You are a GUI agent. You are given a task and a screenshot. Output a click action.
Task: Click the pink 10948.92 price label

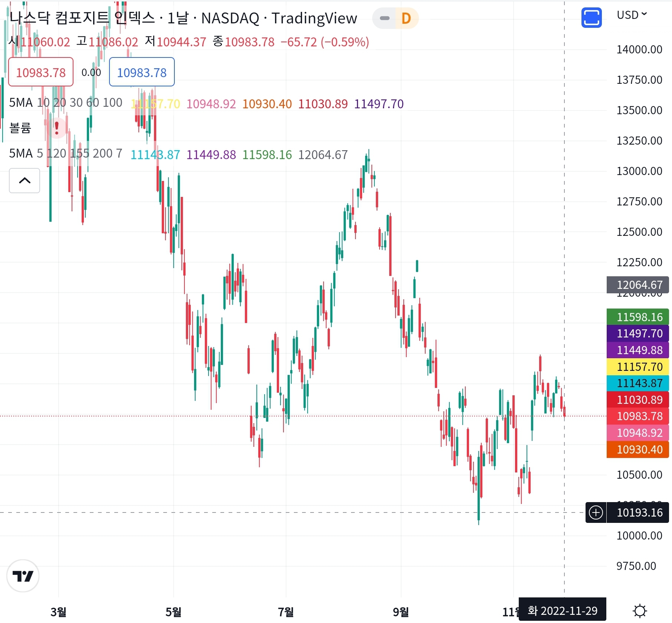click(x=637, y=433)
